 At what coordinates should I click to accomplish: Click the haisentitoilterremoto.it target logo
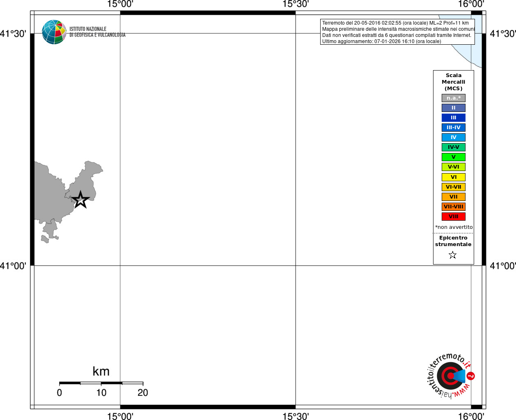450,376
